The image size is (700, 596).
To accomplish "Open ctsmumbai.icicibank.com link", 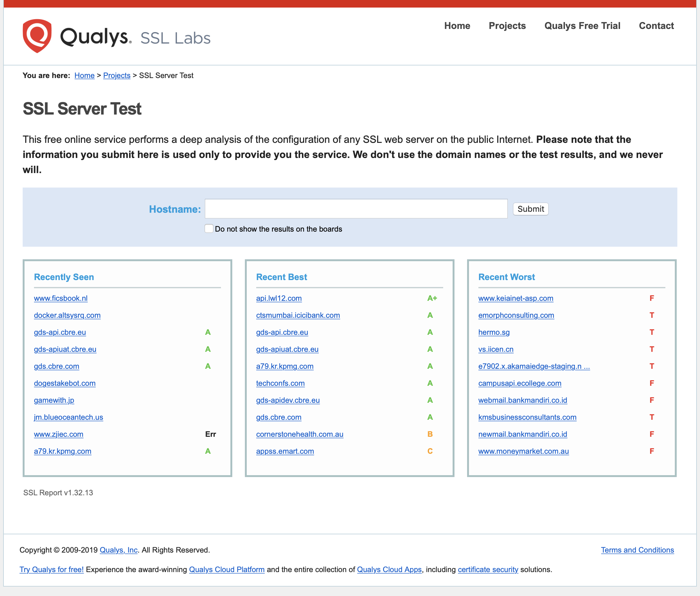I will point(298,315).
